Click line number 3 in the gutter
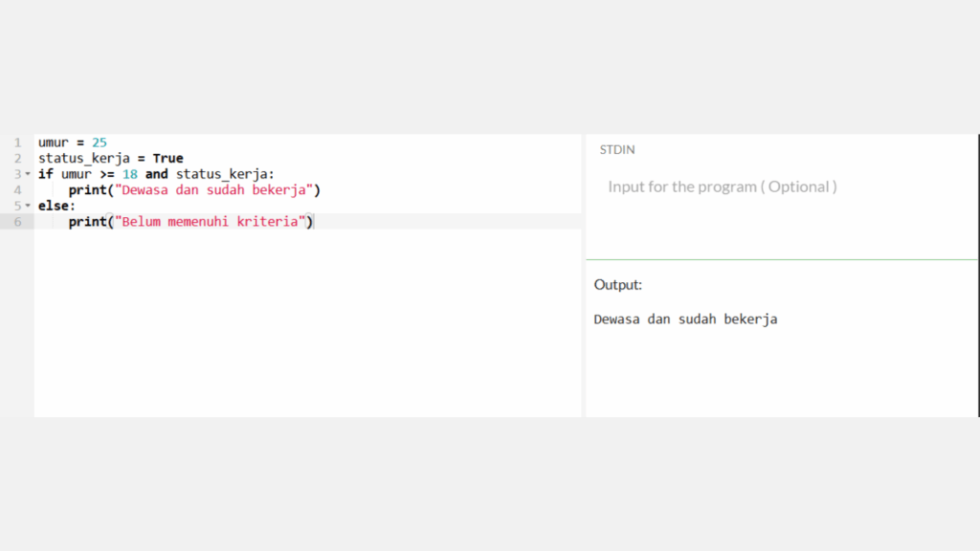The image size is (980, 551). coord(18,174)
